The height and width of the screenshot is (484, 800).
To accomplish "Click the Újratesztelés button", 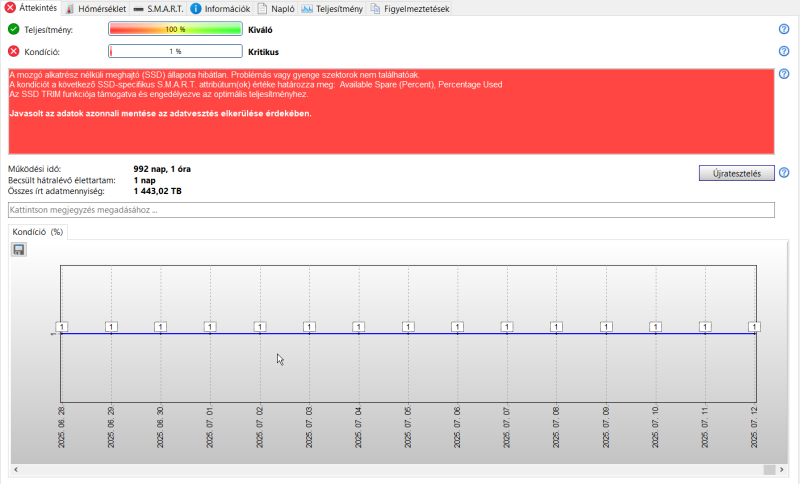I will point(736,173).
